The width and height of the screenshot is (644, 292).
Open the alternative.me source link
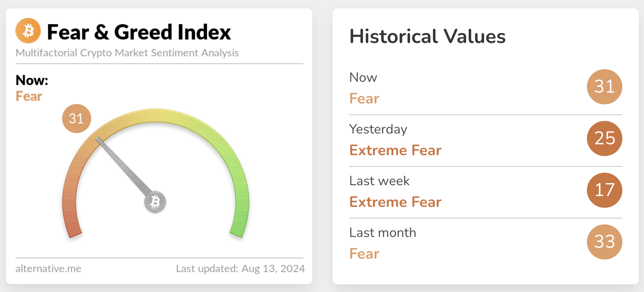coord(48,268)
